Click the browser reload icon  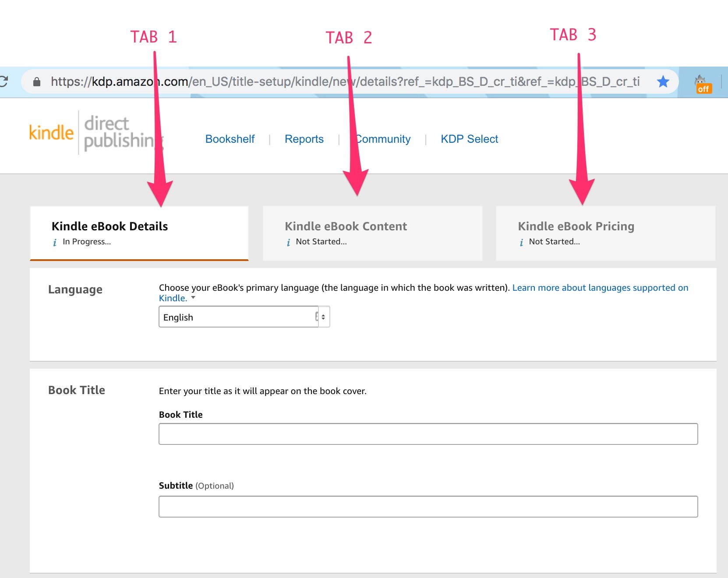(4, 81)
